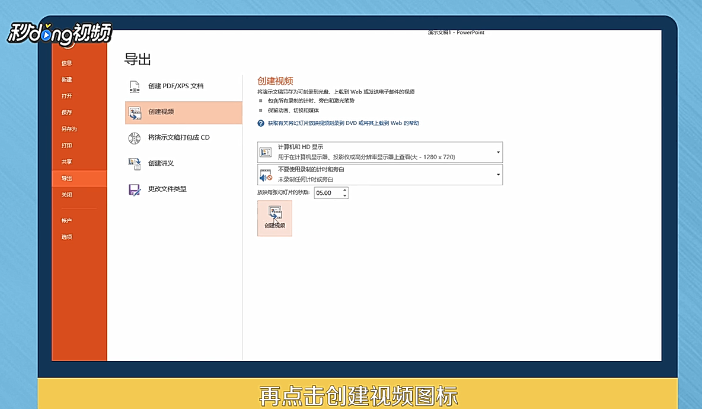Select the 更改文件类型 change file type icon
Image resolution: width=702 pixels, height=409 pixels.
point(134,190)
